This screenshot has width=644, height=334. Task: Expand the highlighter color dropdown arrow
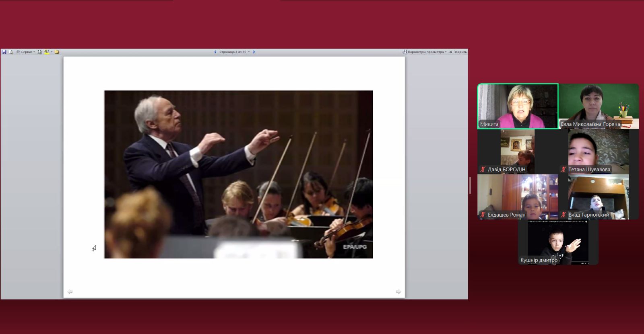click(52, 52)
